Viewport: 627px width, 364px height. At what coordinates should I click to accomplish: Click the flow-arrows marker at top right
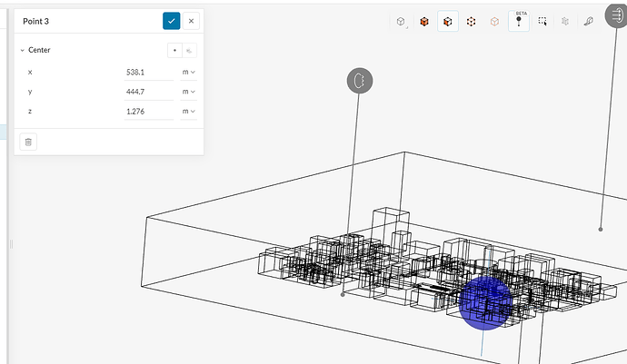[x=617, y=15]
